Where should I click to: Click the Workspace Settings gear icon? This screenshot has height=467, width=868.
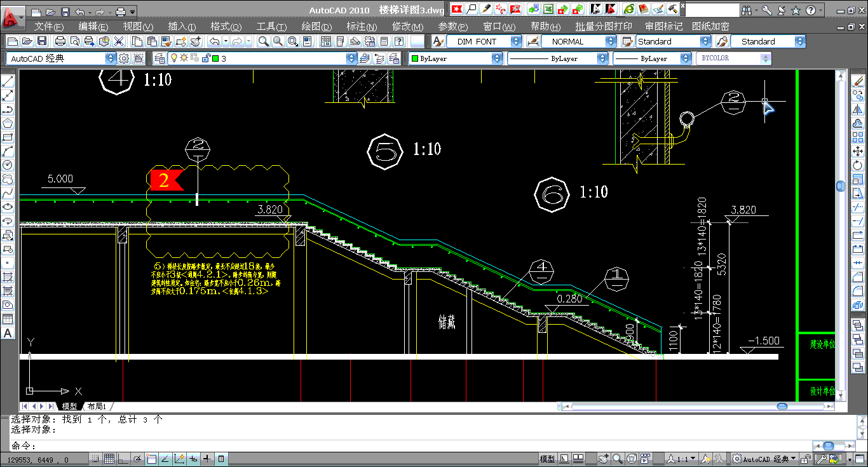(x=124, y=58)
